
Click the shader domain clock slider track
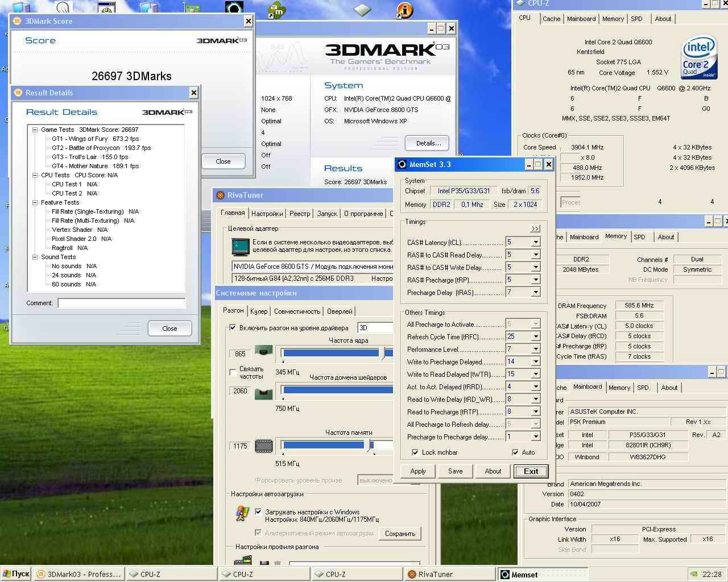click(x=338, y=390)
